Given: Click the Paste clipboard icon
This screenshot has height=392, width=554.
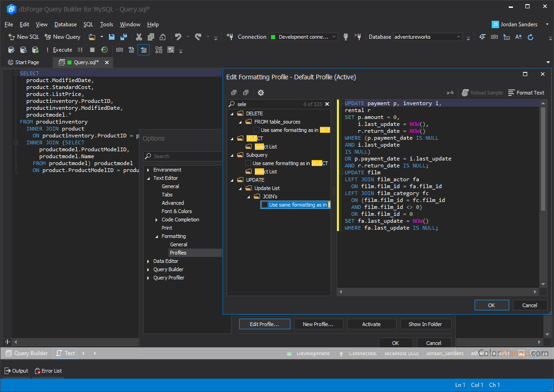Looking at the screenshot, I should (x=163, y=37).
